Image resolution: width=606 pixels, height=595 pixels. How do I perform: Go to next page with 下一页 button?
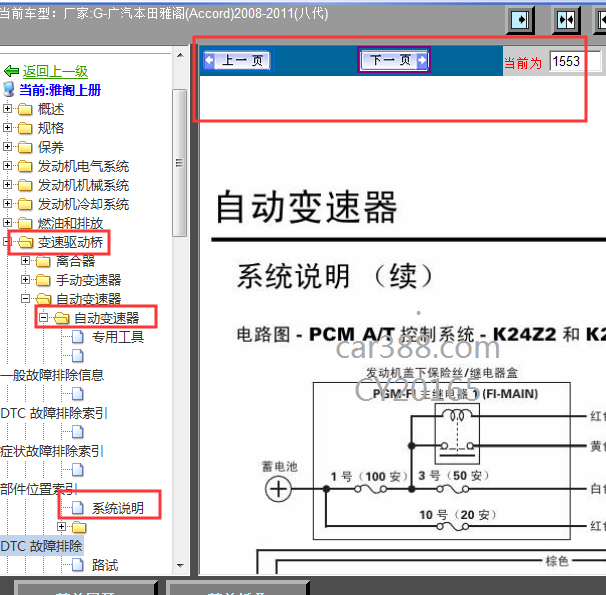pos(394,60)
